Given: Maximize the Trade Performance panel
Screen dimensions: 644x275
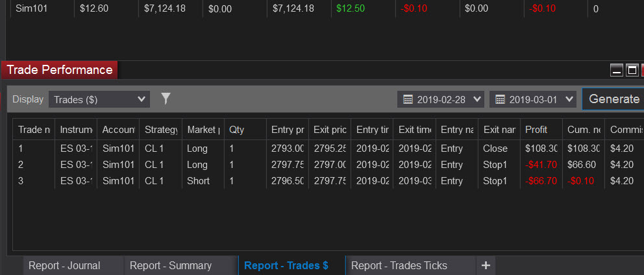Looking at the screenshot, I should coord(632,71).
